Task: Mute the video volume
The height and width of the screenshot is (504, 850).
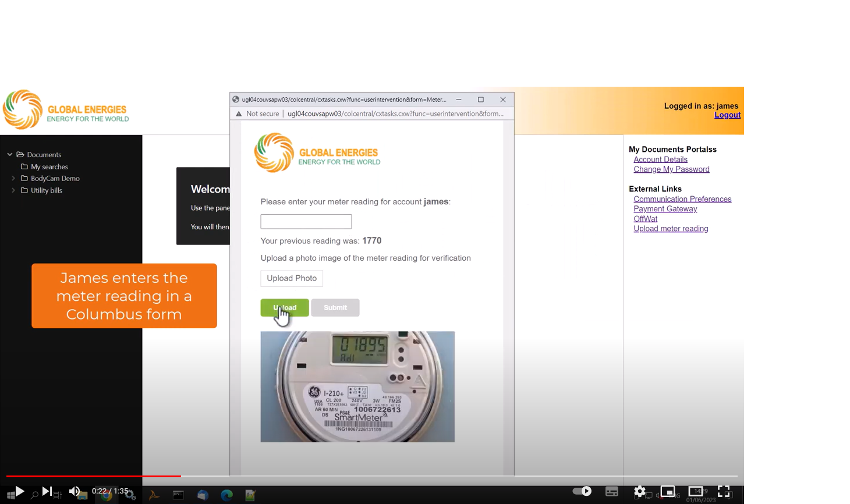Action: pyautogui.click(x=74, y=492)
